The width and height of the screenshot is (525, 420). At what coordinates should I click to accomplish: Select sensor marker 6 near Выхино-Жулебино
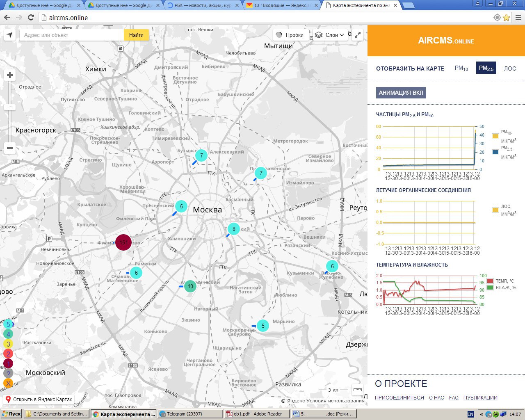[332, 266]
